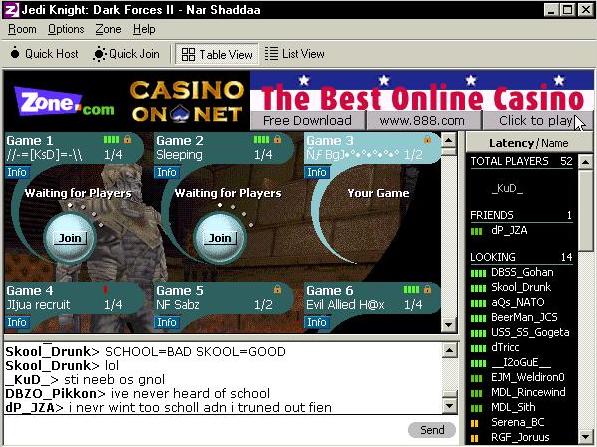Click Free Download in the casino ad
This screenshot has width=597, height=447.
307,121
